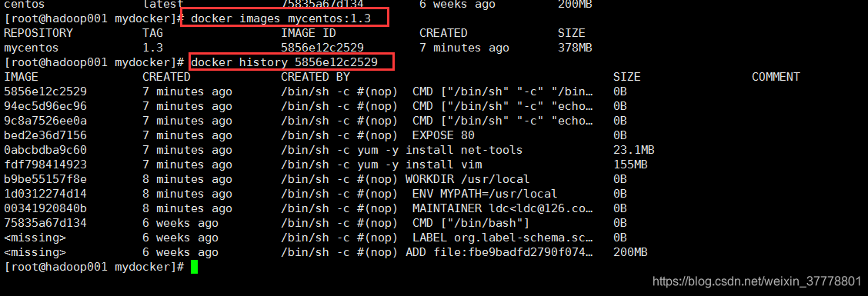The width and height of the screenshot is (868, 296).
Task: Click the 'CMD ["/bin/bash"]' layer command
Action: click(x=471, y=224)
